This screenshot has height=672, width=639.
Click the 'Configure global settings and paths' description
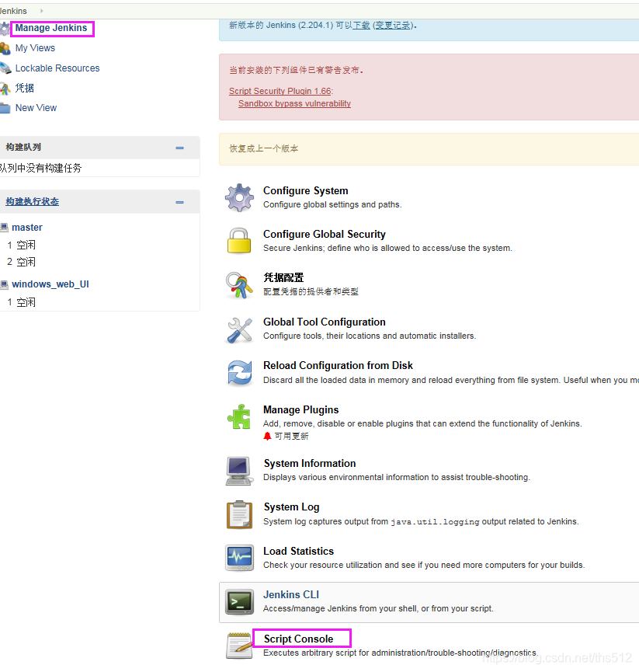[332, 204]
